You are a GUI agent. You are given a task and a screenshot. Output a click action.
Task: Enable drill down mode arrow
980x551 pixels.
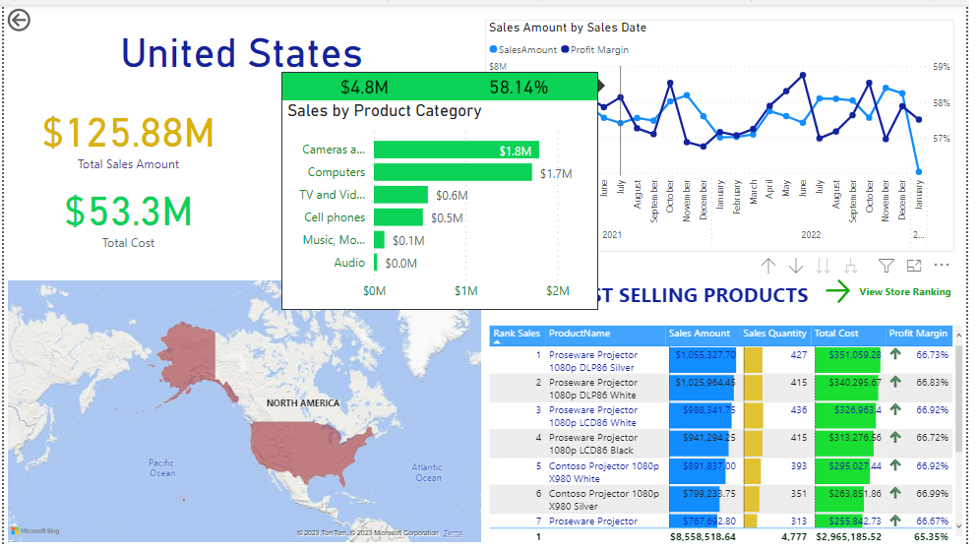tap(796, 266)
